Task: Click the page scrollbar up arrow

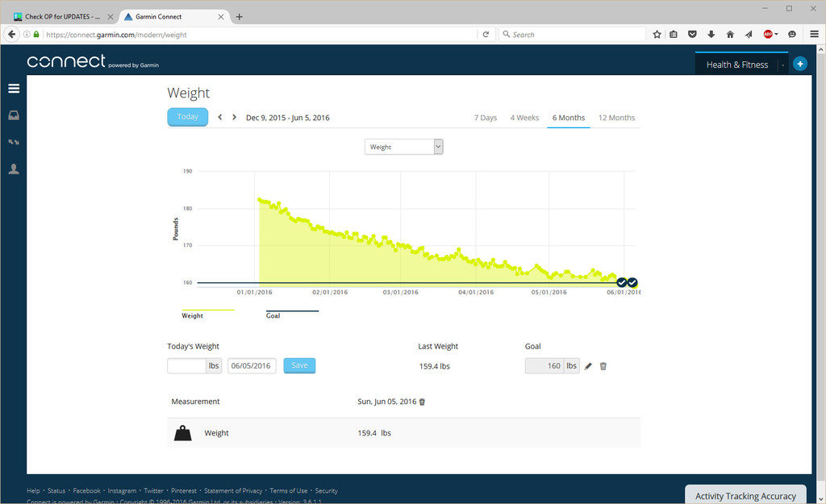Action: pos(820,49)
